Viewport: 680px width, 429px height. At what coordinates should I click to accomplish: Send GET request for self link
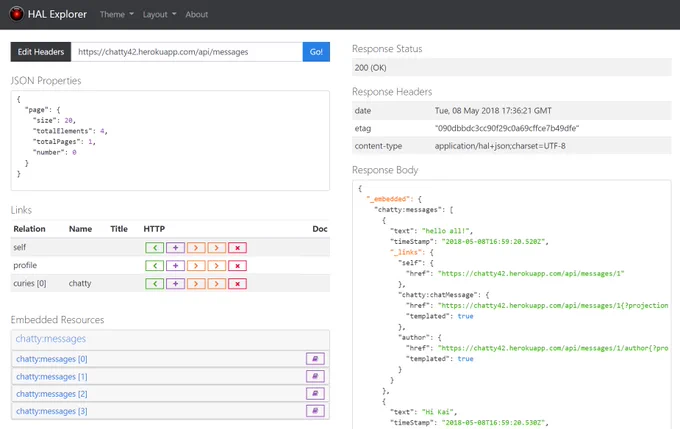(154, 248)
